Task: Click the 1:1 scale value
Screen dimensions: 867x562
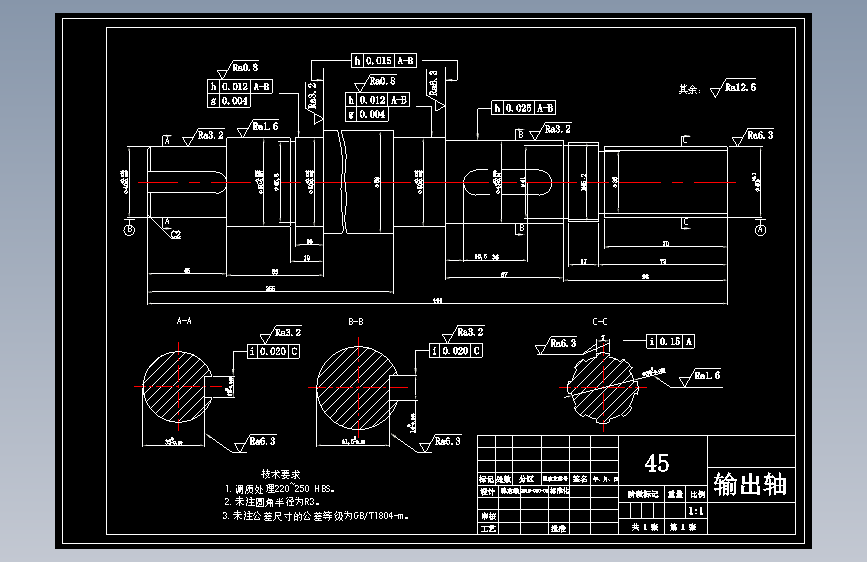Action: (x=696, y=511)
